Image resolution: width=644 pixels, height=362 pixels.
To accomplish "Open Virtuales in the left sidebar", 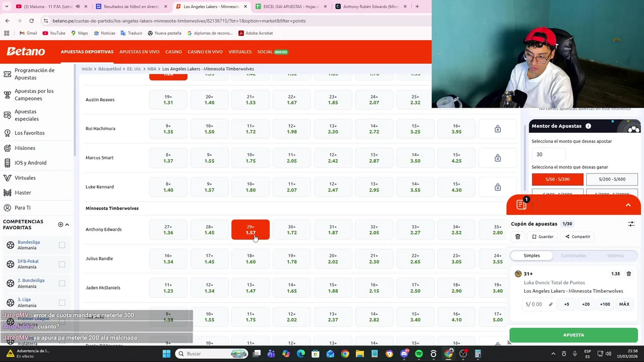I will [25, 178].
